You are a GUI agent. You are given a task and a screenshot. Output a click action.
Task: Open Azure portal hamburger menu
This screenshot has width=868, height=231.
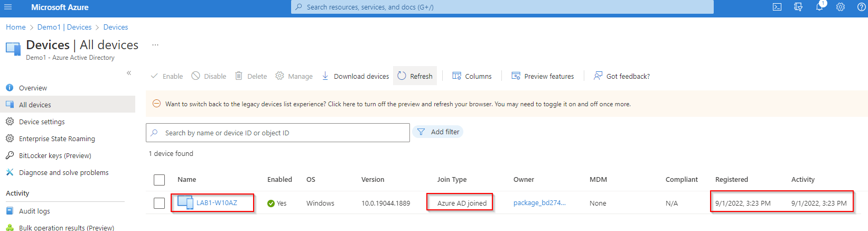[8, 7]
